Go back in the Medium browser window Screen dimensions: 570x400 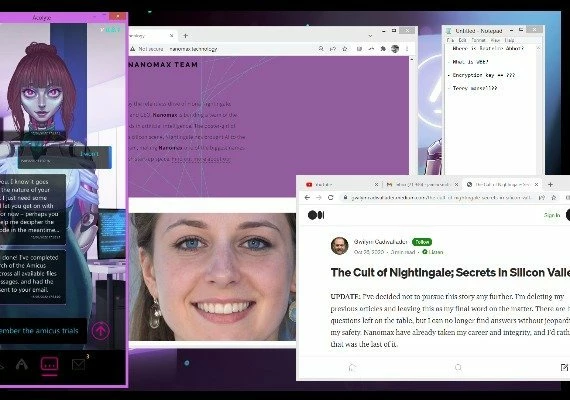308,197
